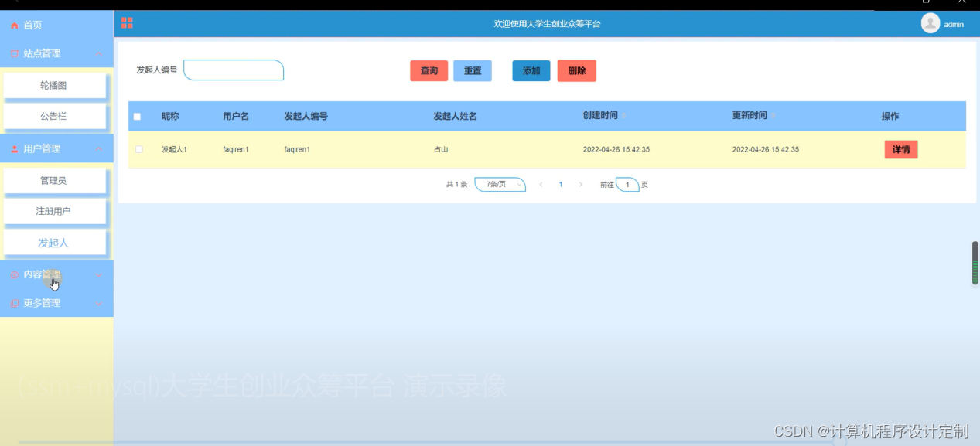The image size is (980, 446).
Task: Click the 更新时间 column header text
Action: click(750, 116)
